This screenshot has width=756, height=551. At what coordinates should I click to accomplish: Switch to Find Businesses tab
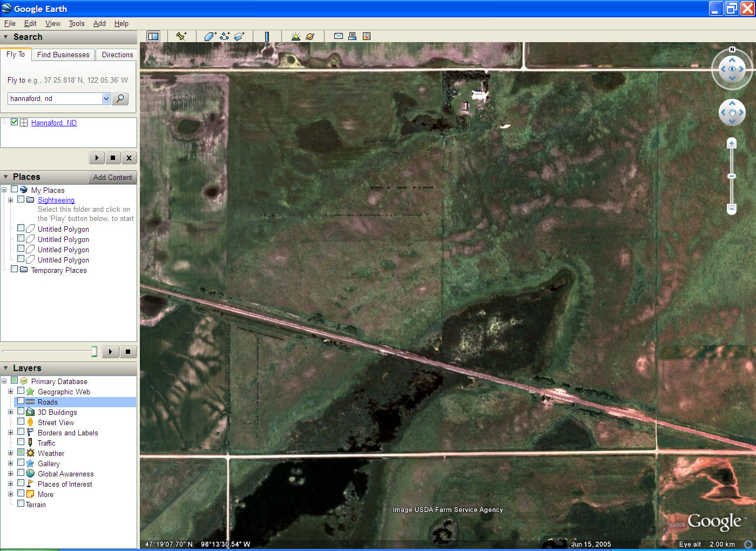click(x=63, y=55)
